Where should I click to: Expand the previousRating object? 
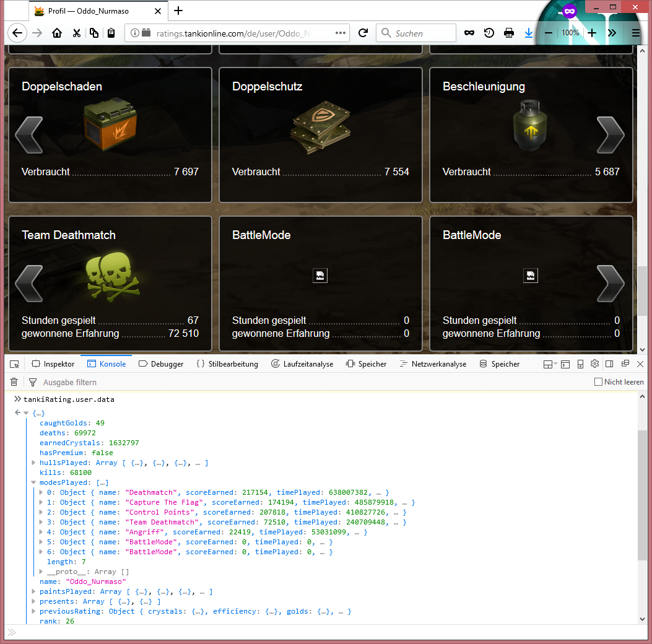[x=33, y=612]
